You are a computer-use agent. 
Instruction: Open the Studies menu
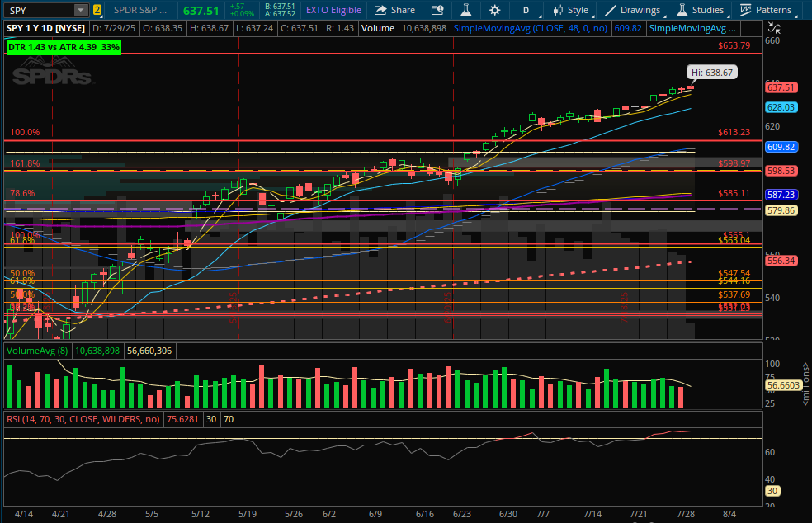701,10
